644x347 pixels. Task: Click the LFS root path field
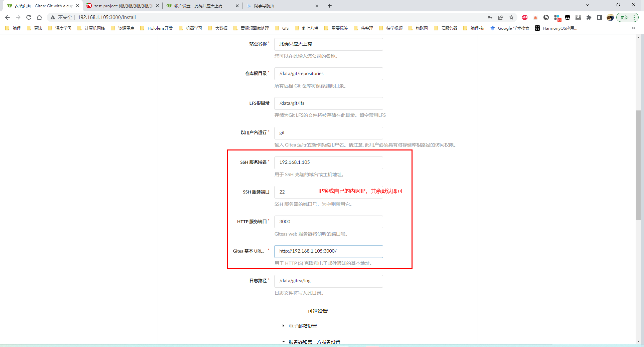coord(329,103)
